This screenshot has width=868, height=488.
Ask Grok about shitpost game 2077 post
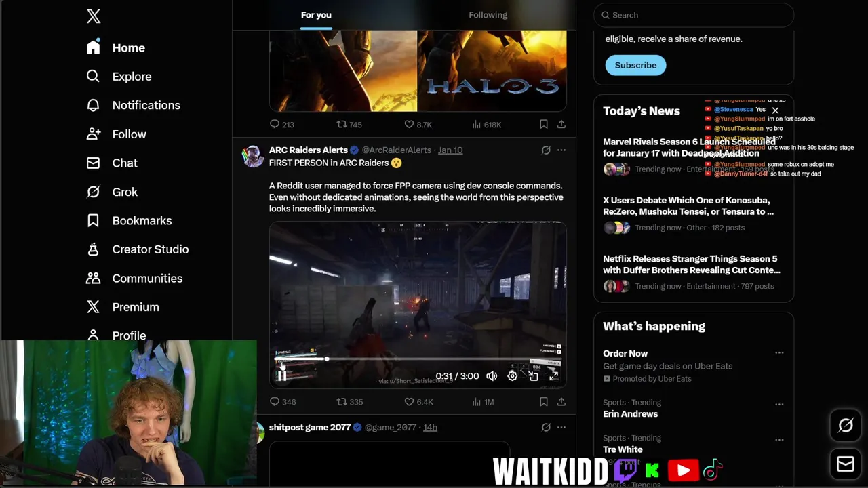click(x=546, y=427)
